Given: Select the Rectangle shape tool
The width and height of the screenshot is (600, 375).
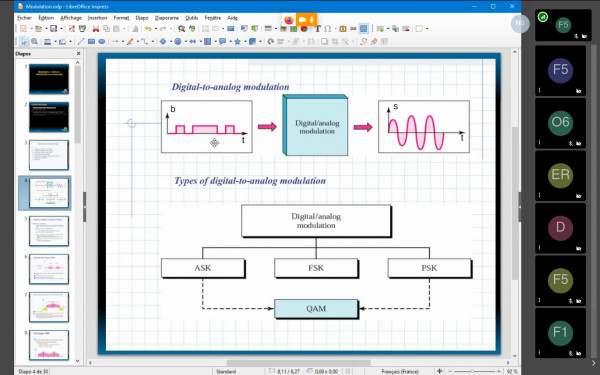Looking at the screenshot, I should 91,42.
